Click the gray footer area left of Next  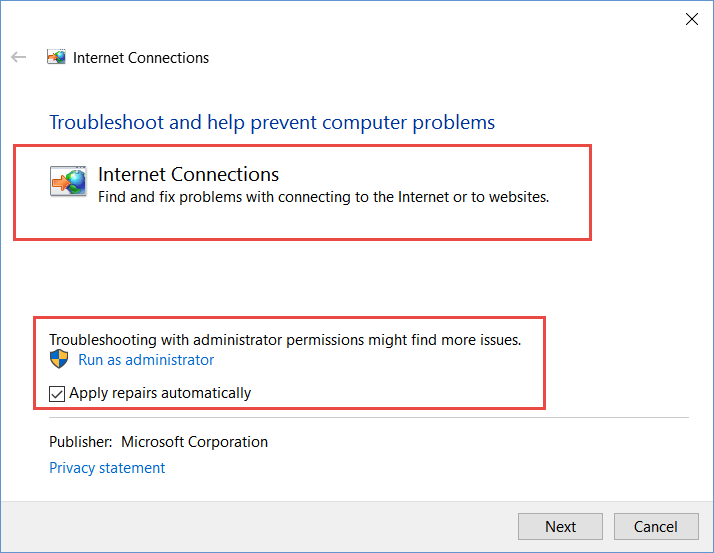[260, 527]
